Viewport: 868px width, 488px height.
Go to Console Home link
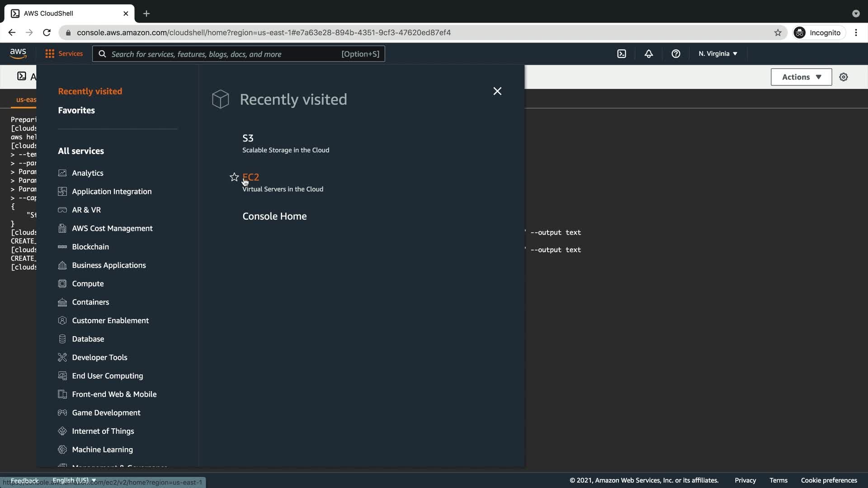[x=274, y=216]
